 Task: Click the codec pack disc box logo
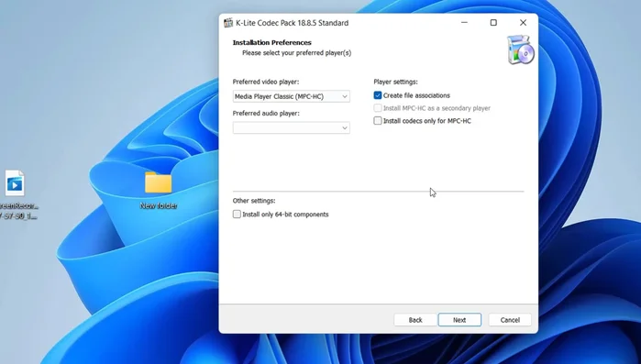[520, 50]
